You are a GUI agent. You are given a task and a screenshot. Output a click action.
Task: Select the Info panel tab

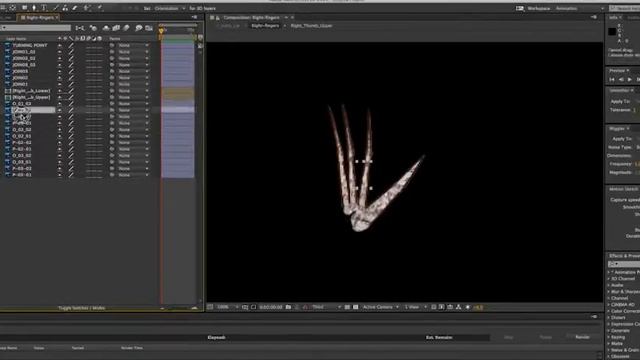(613, 18)
